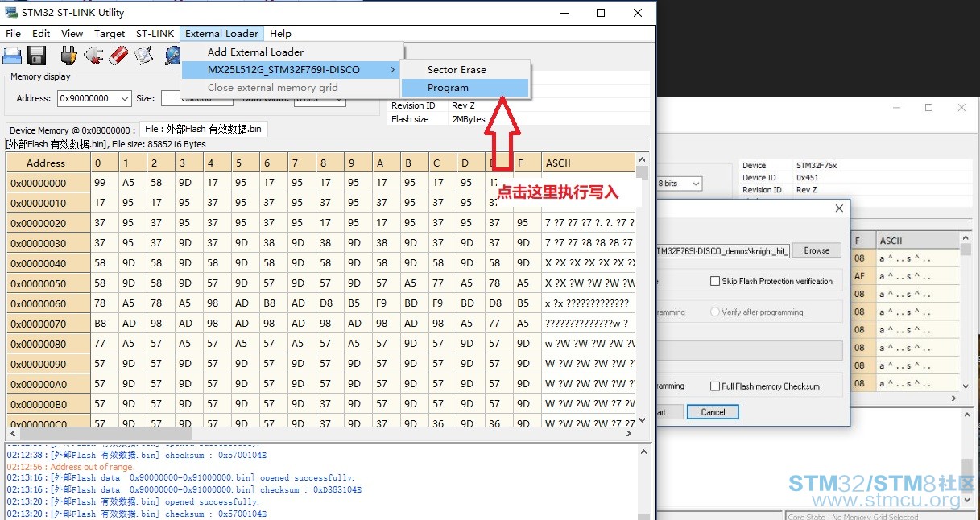
Task: Click the Program verify toolbar icon
Action: click(x=143, y=56)
